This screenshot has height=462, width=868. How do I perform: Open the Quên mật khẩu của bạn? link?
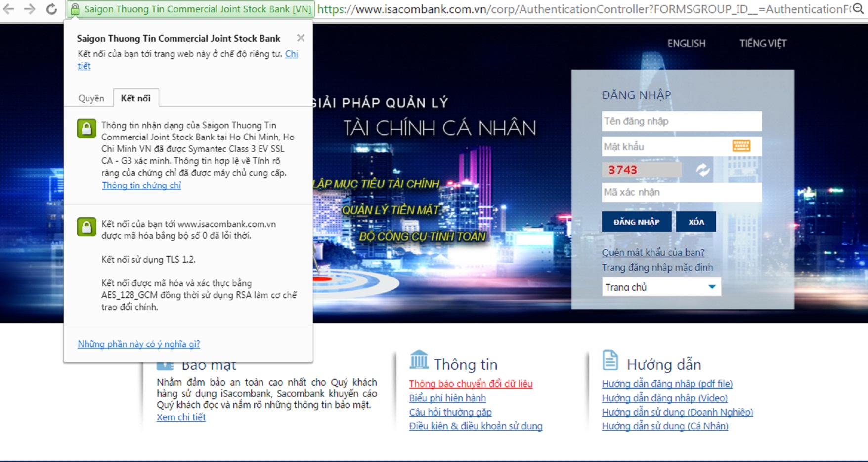click(653, 252)
